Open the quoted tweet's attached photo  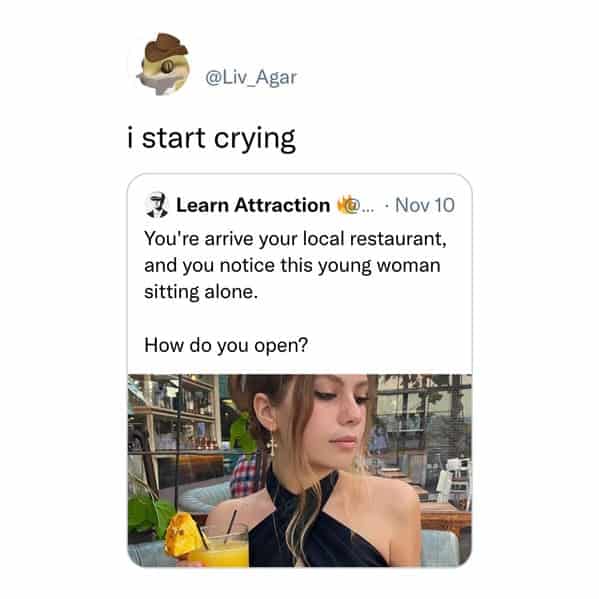tap(300, 471)
